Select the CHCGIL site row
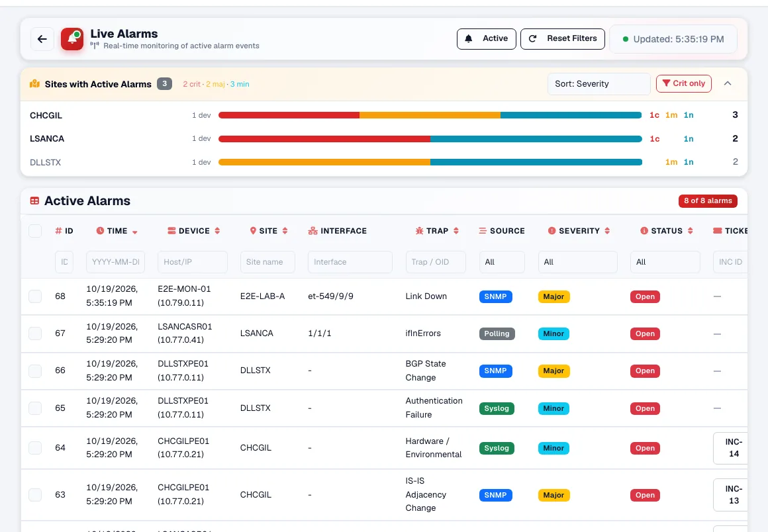Viewport: 768px width, 532px height. 384,115
